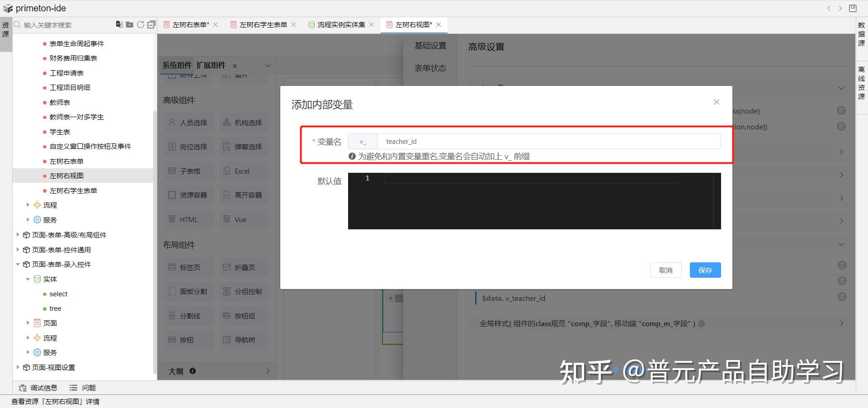Save the internal variable dialog
868x408 pixels.
705,270
